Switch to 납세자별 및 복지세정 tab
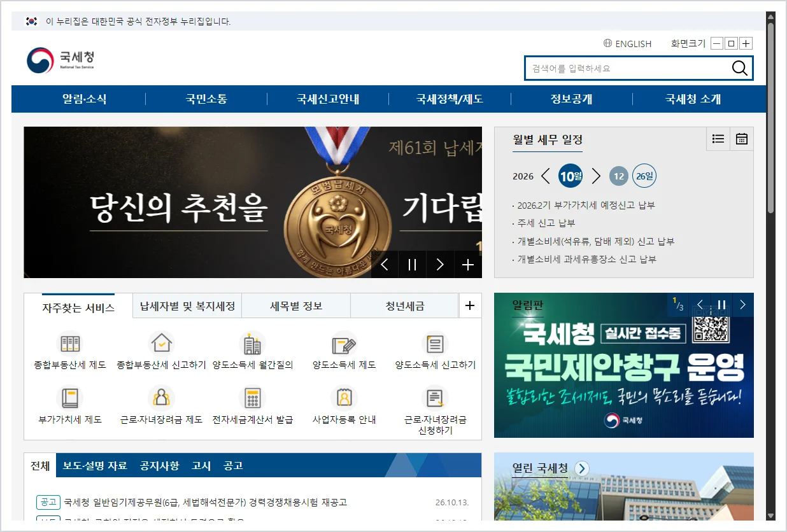This screenshot has height=532, width=787. pyautogui.click(x=187, y=306)
